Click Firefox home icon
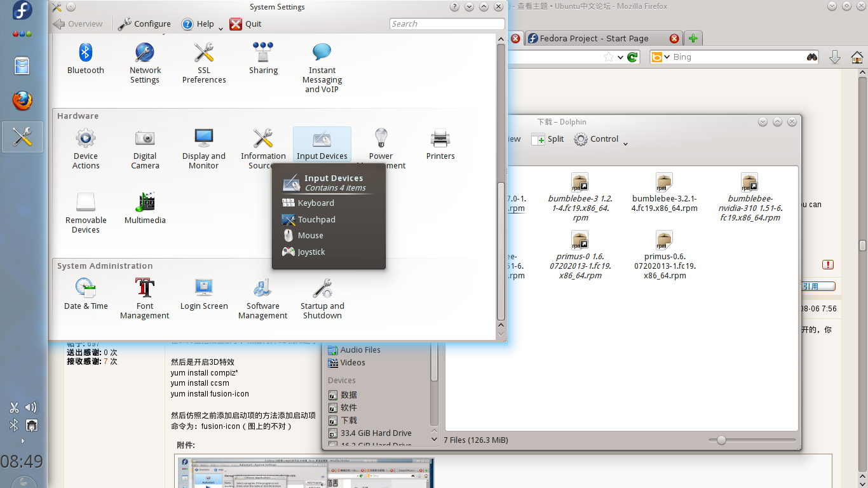868x488 pixels. tap(857, 57)
